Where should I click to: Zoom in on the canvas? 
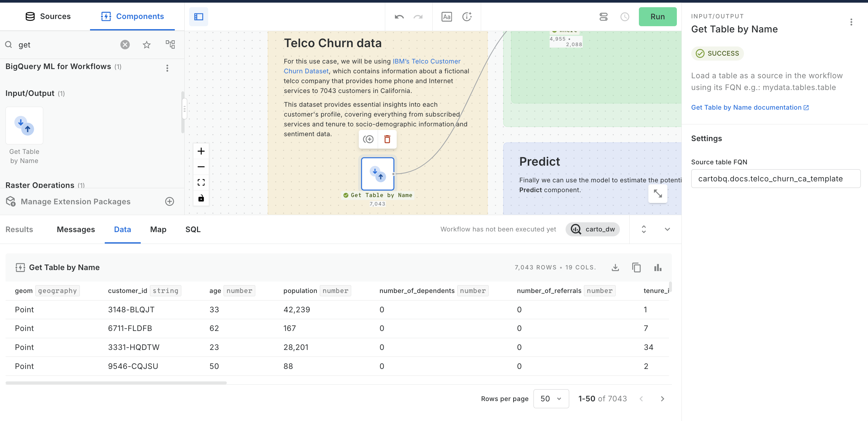point(201,151)
